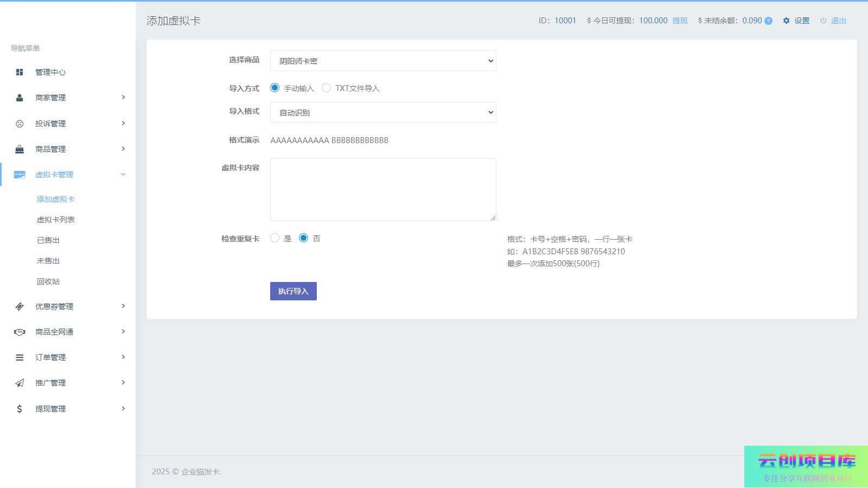Click the shopping bag icon for 商品管理

[20, 149]
